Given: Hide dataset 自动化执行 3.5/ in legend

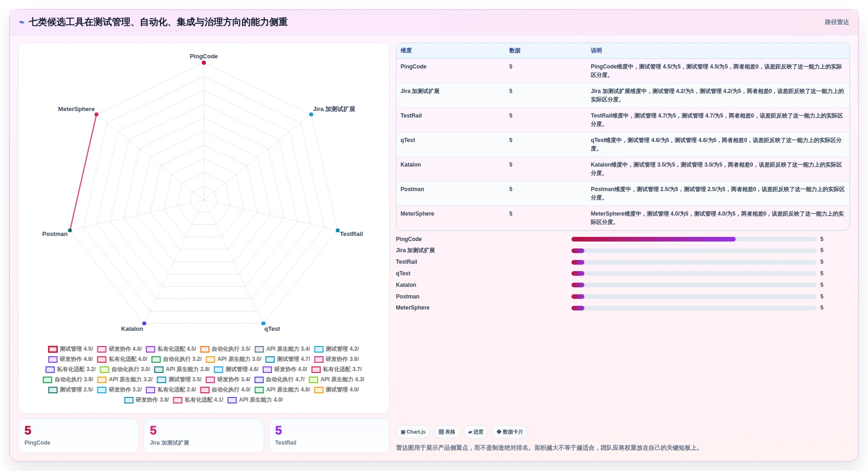Looking at the screenshot, I should coord(225,349).
